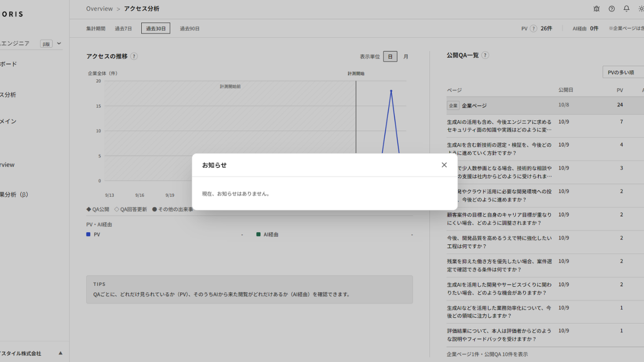
Task: Close the お知らせ dialog with X
Action: click(444, 165)
